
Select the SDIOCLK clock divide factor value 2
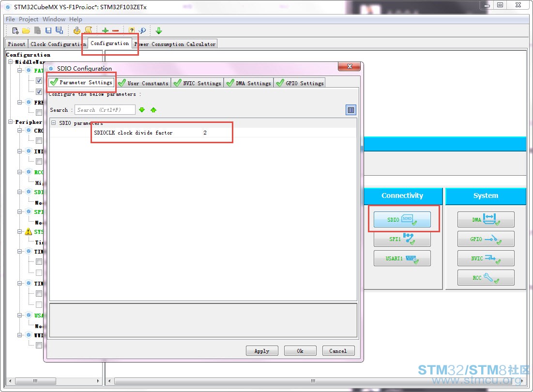pos(205,133)
